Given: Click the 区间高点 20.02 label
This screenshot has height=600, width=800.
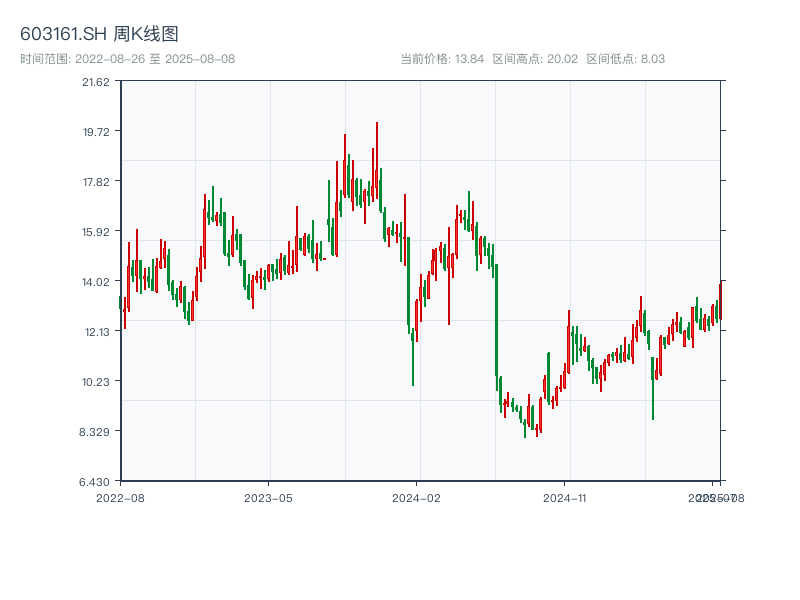Looking at the screenshot, I should [535, 59].
